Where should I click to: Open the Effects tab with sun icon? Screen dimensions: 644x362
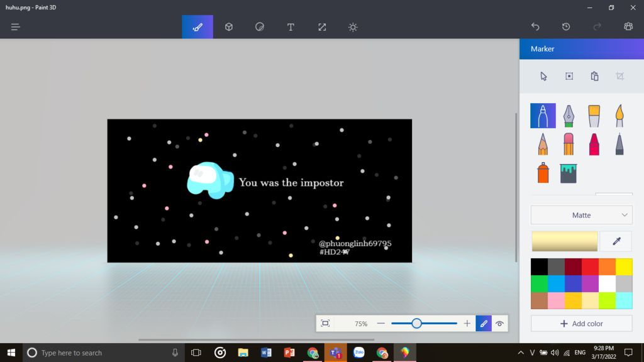353,27
